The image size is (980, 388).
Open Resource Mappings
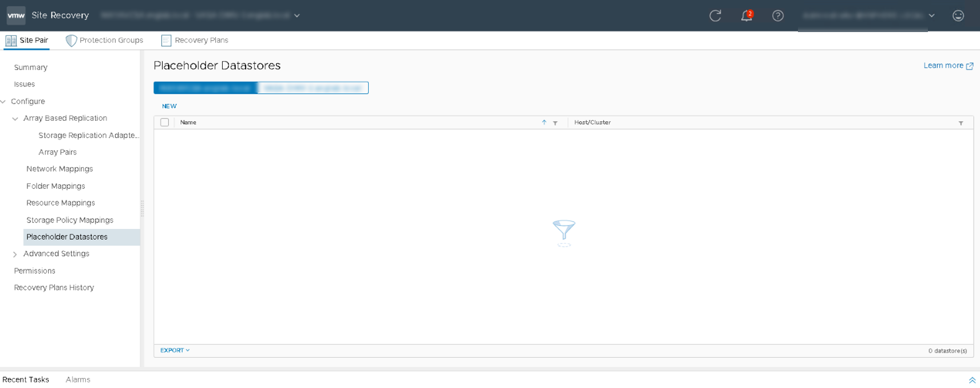pyautogui.click(x=61, y=203)
